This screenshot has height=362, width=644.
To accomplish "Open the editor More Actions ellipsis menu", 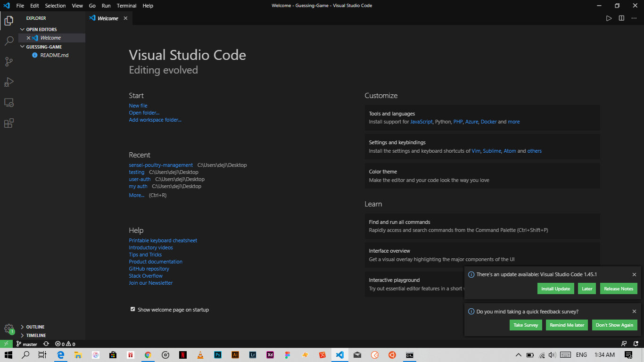I will (634, 18).
